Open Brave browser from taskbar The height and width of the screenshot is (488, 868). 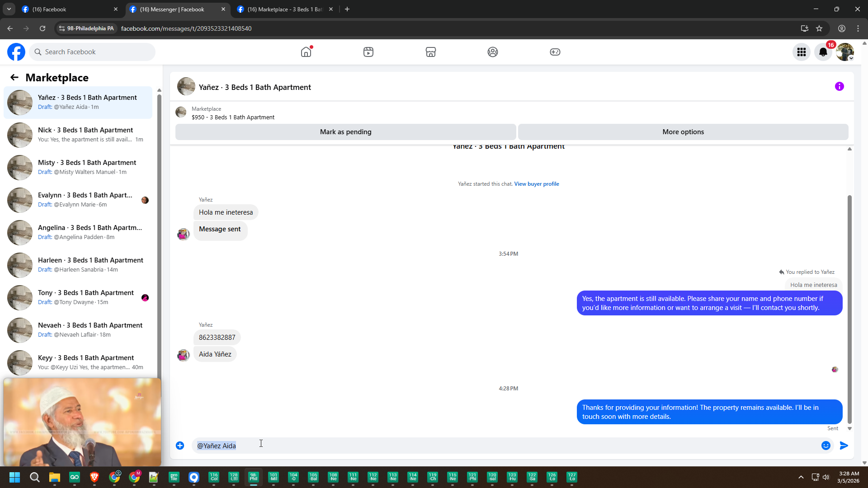[x=94, y=477]
